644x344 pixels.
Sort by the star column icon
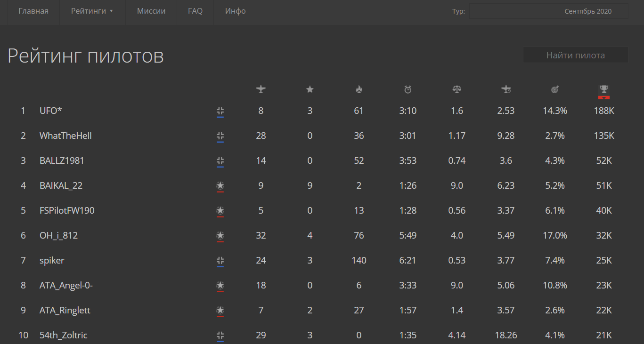click(310, 89)
